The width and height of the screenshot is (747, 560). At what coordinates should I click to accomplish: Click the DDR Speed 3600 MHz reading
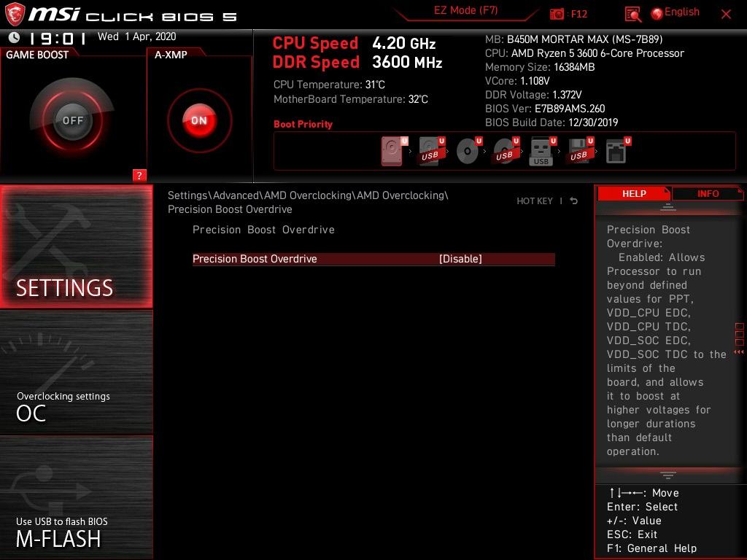(357, 63)
